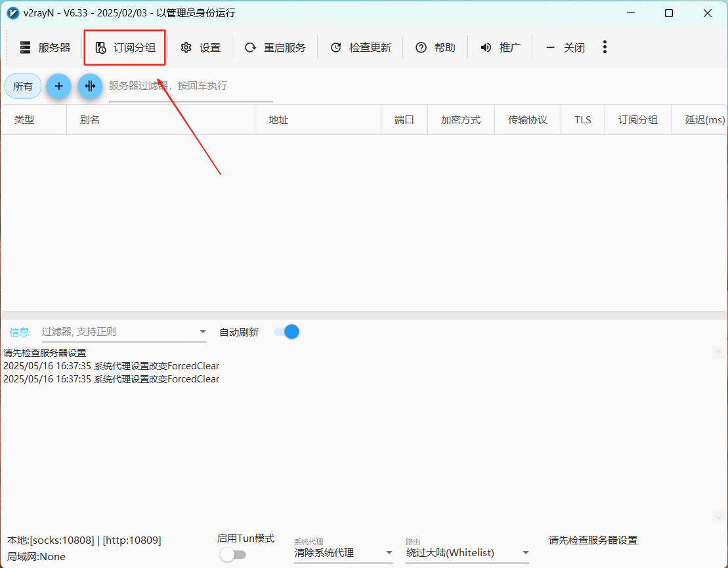
Task: Click the 重启服务 restart service icon
Action: point(249,47)
